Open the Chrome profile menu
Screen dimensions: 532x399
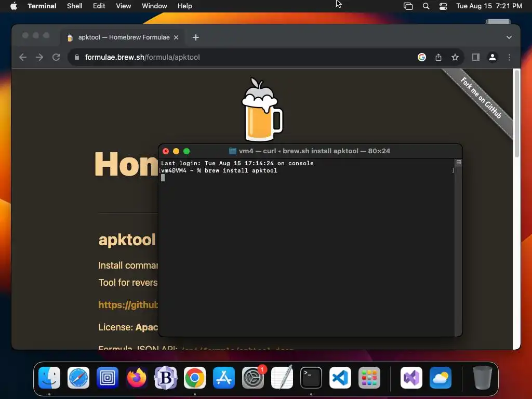pos(493,57)
